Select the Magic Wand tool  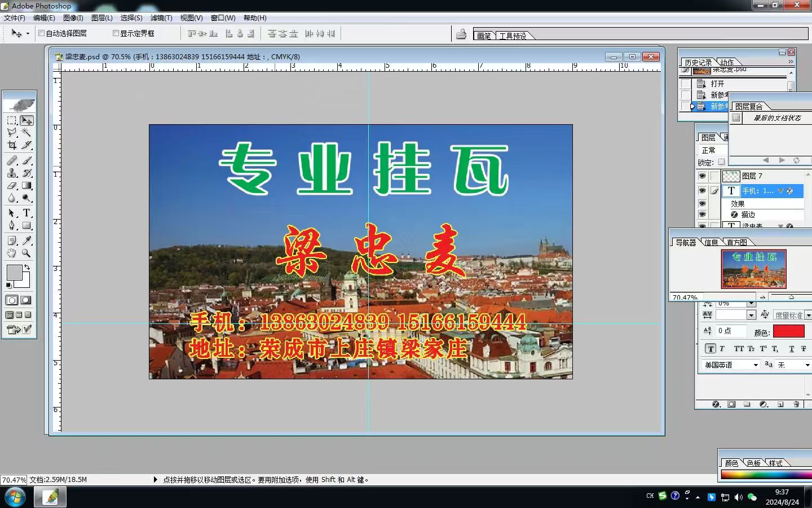27,133
